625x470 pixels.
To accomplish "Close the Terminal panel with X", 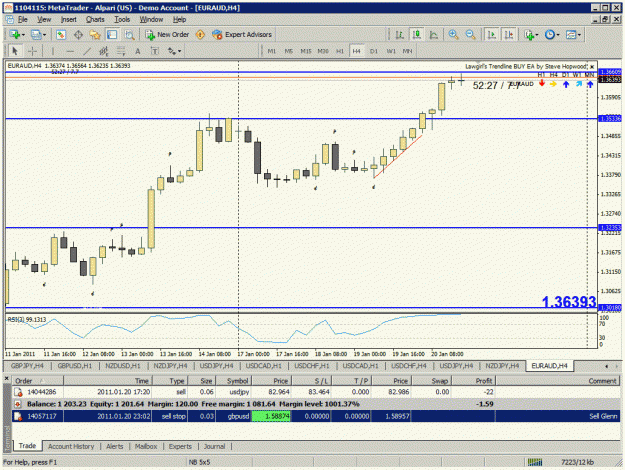I will 7,378.
